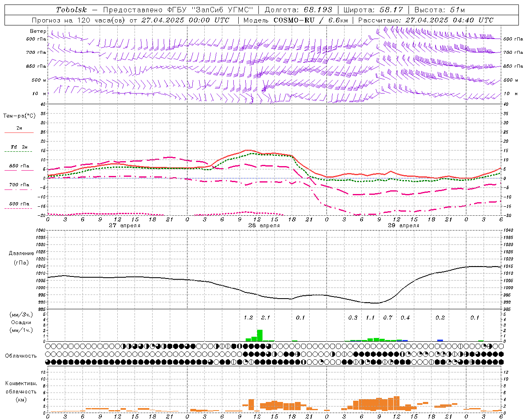Click the '1.1' precipitation value
Screen dimensions: 525x420
370,318
